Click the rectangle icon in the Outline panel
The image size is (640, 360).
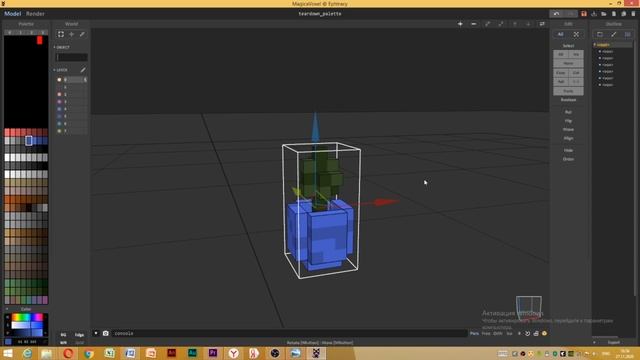click(x=600, y=34)
